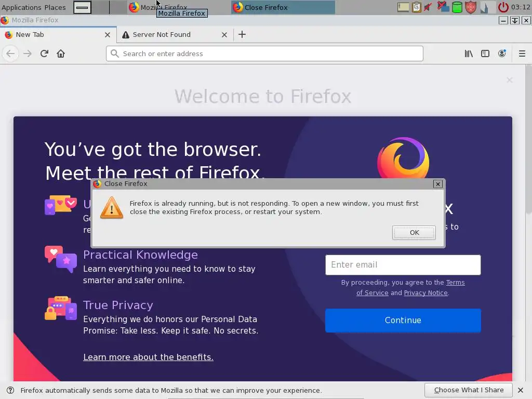
Task: Click the blue Continue button
Action: (403, 320)
